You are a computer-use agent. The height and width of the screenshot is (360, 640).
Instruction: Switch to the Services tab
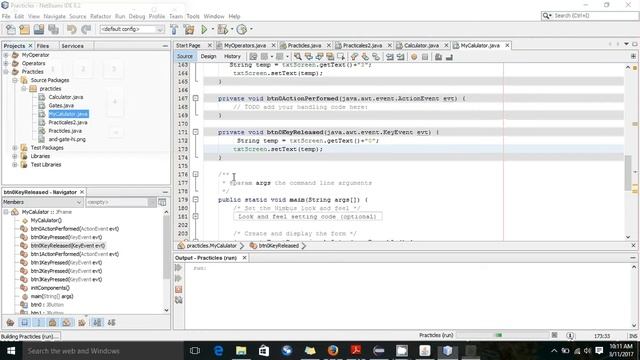click(x=73, y=46)
